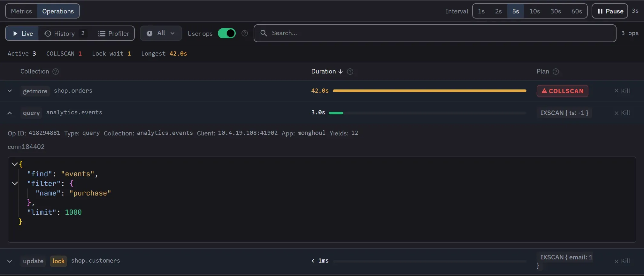Screen dimensions: 644x276
Task: Expand the shop.orders getmore row
Action: (10, 91)
